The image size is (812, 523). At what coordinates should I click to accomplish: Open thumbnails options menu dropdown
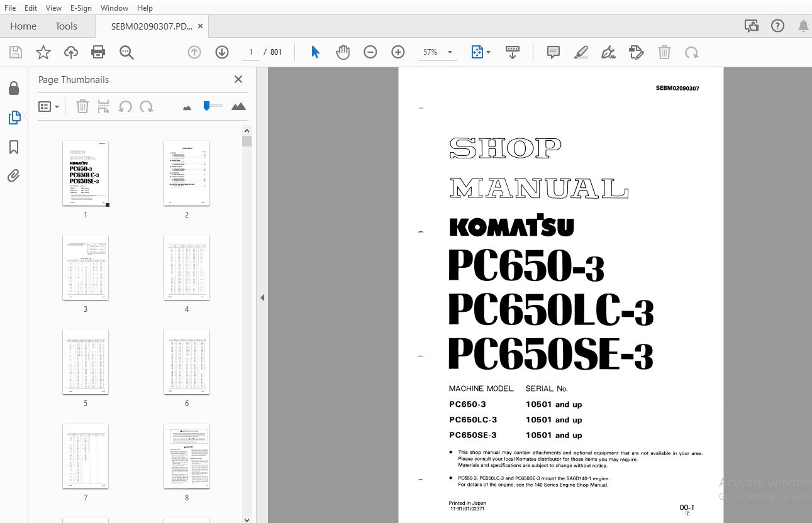[48, 106]
